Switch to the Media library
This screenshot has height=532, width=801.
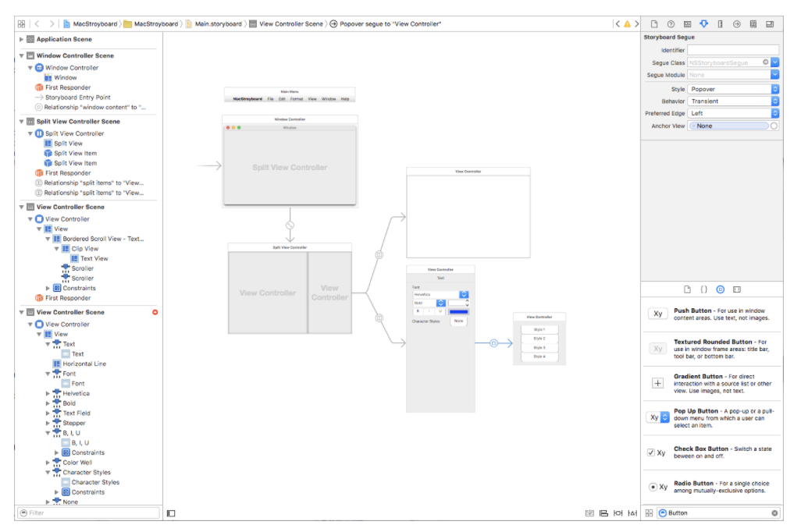[x=737, y=289]
